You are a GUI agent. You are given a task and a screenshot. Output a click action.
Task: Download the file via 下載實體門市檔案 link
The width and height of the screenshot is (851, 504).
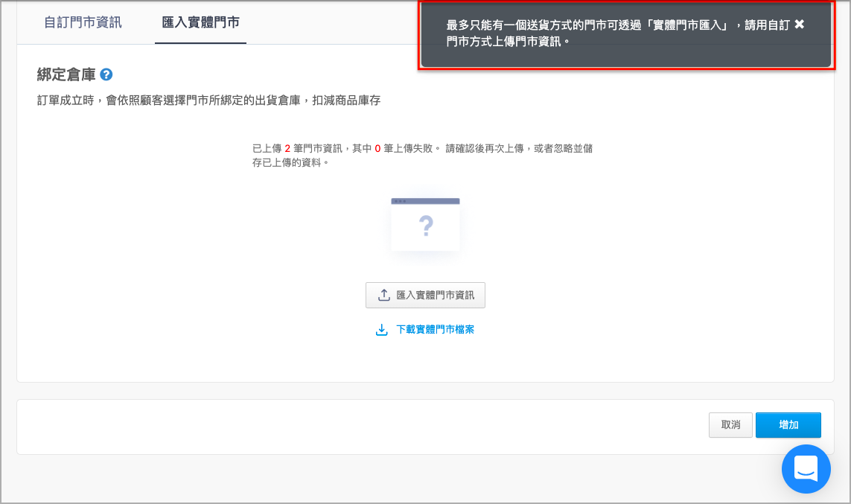pos(425,329)
